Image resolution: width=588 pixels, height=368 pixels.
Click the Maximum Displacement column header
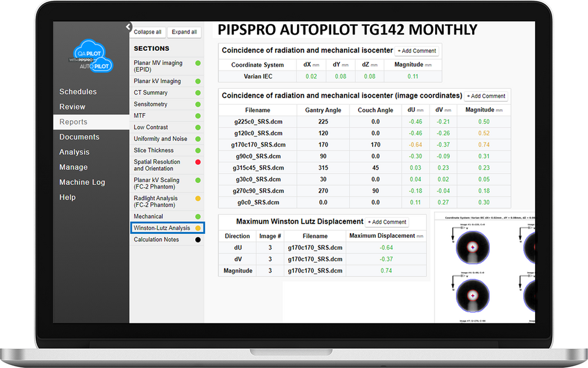coord(386,236)
